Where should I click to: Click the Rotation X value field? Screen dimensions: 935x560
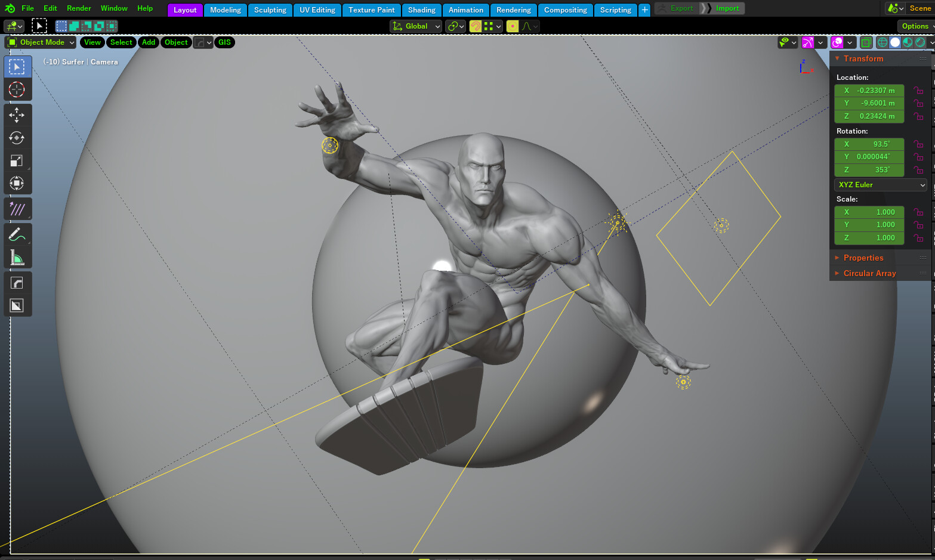[x=869, y=144]
